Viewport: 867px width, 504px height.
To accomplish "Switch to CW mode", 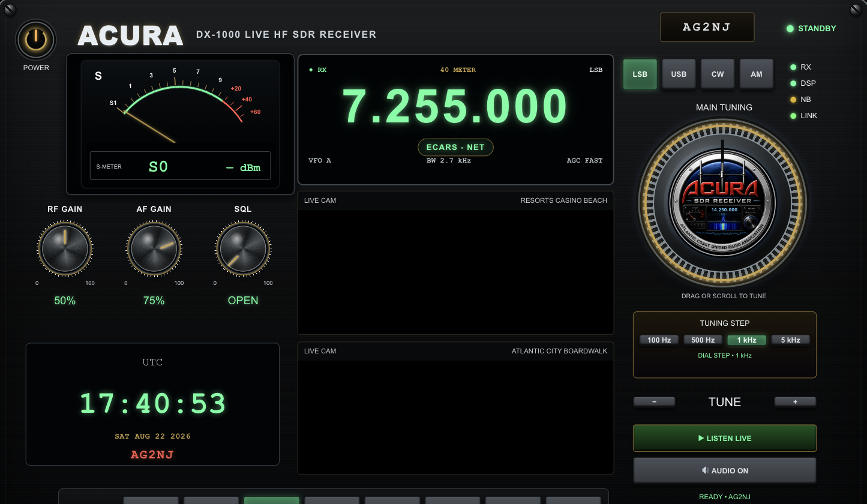I will (718, 74).
